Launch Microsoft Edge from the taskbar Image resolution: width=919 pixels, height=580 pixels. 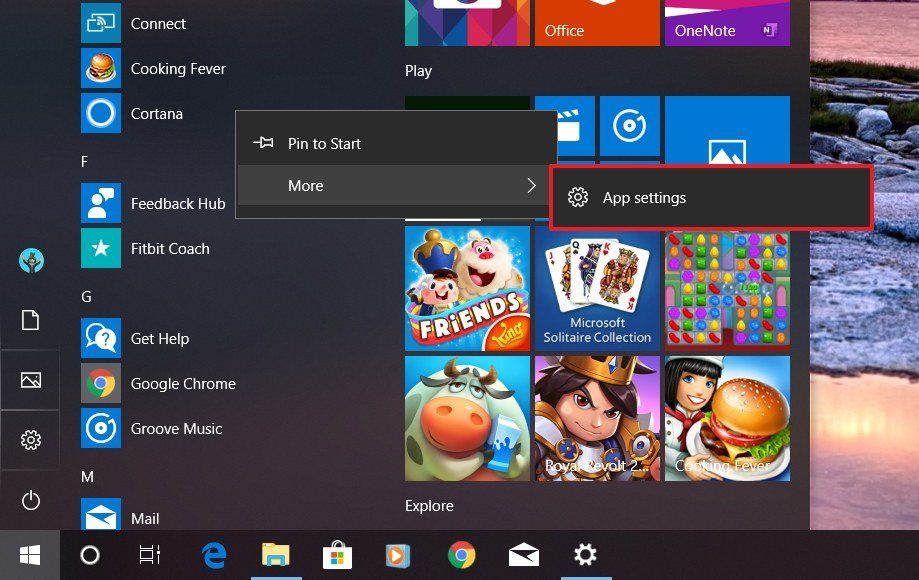tap(214, 554)
